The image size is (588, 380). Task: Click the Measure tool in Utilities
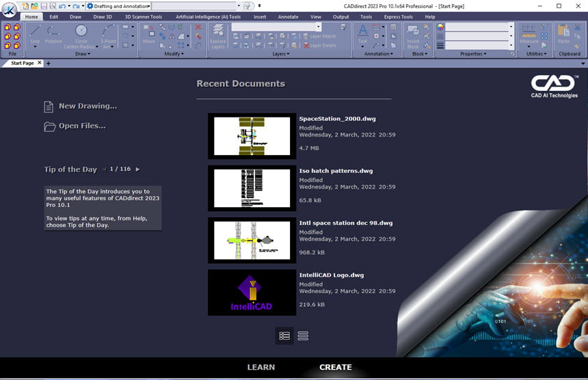pyautogui.click(x=529, y=35)
